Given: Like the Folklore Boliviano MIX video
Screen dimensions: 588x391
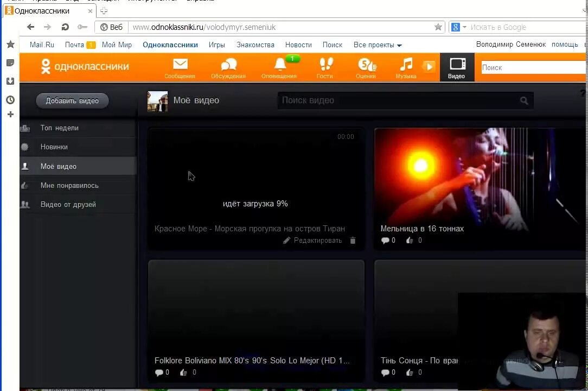Looking at the screenshot, I should 188,372.
